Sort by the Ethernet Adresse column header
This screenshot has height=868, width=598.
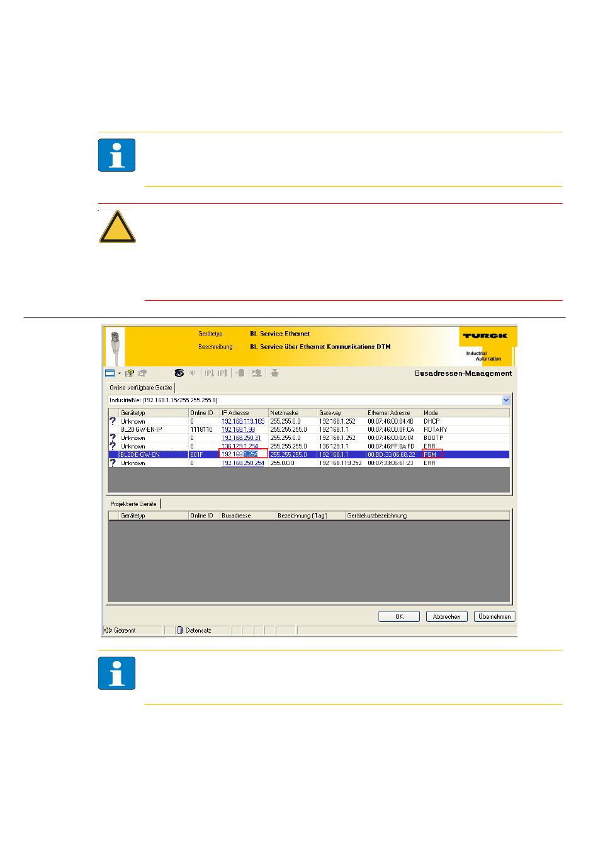coord(394,413)
